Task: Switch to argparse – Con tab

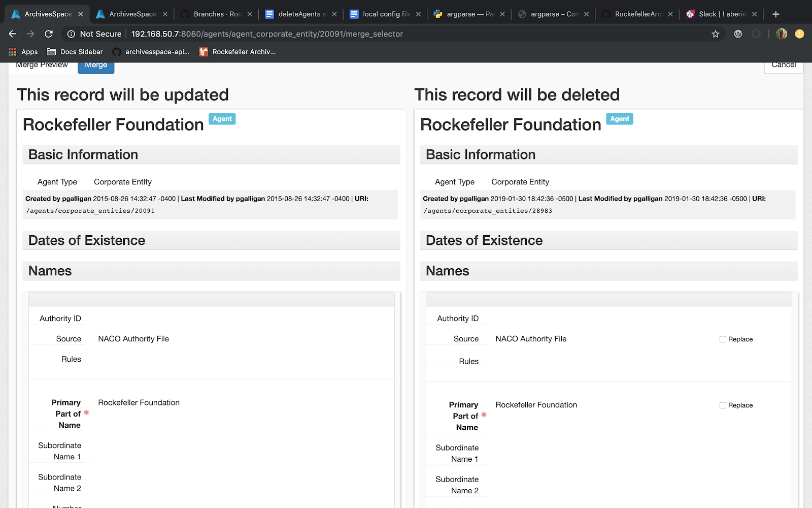Action: (554, 14)
